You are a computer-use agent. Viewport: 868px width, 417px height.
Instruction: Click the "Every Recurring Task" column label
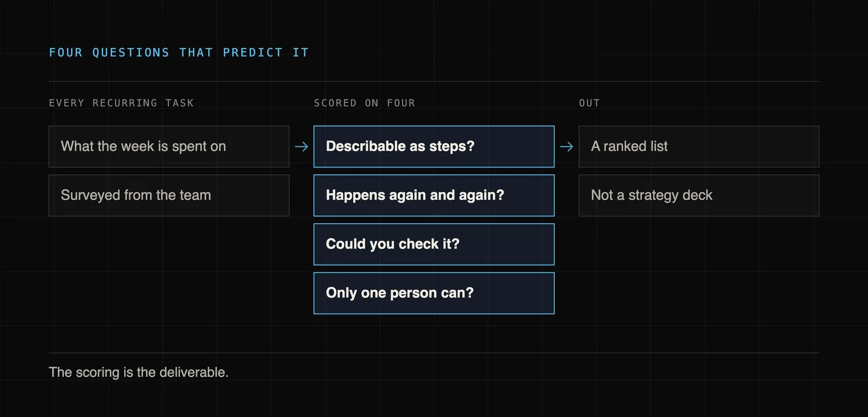122,103
